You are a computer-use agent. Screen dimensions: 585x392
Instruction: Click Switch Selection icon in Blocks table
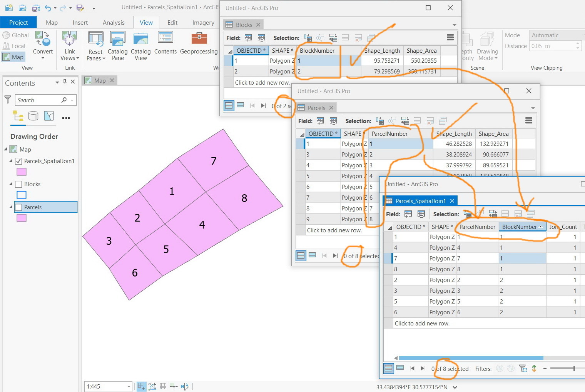[333, 38]
